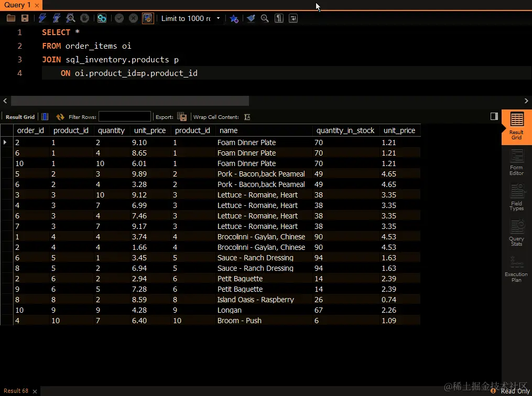Click the ON keyword on line 4

tap(66, 73)
